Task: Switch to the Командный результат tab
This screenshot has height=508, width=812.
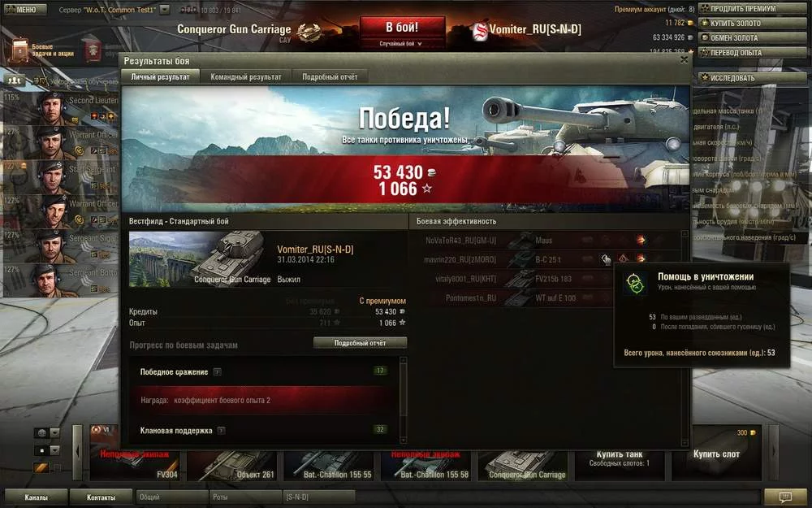Action: (246, 76)
